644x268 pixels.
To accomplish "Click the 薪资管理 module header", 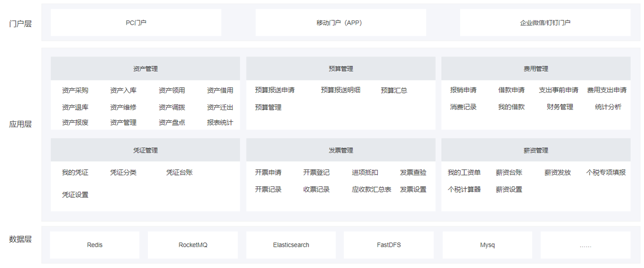I will click(x=536, y=150).
